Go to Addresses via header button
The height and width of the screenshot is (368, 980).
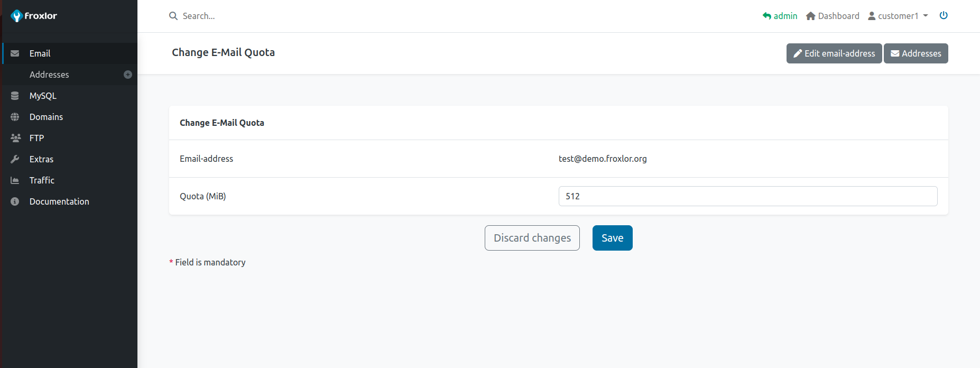pos(916,53)
